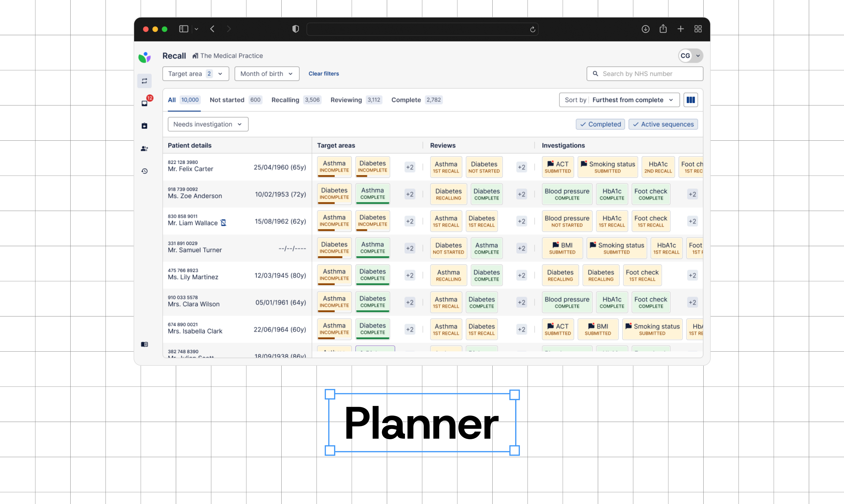This screenshot has height=504, width=844.
Task: Toggle the Completed filter chip
Action: (x=600, y=124)
